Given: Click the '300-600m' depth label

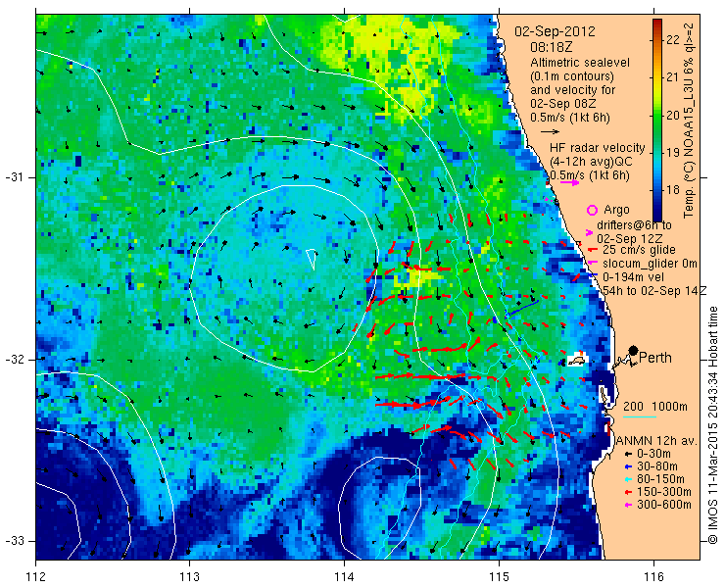Looking at the screenshot, I should 664,505.
